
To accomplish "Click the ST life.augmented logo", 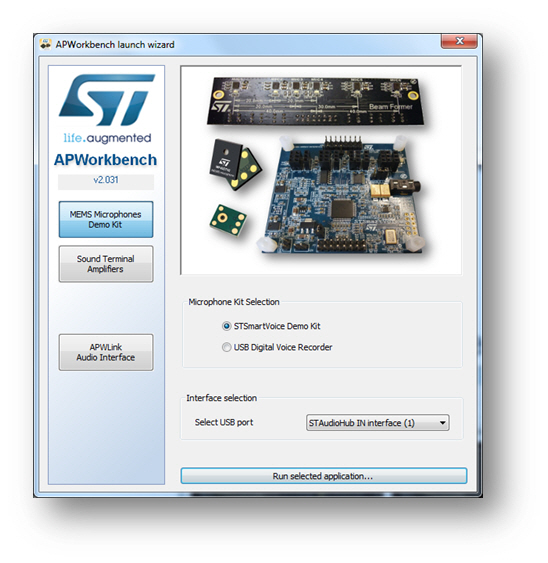I will click(107, 108).
